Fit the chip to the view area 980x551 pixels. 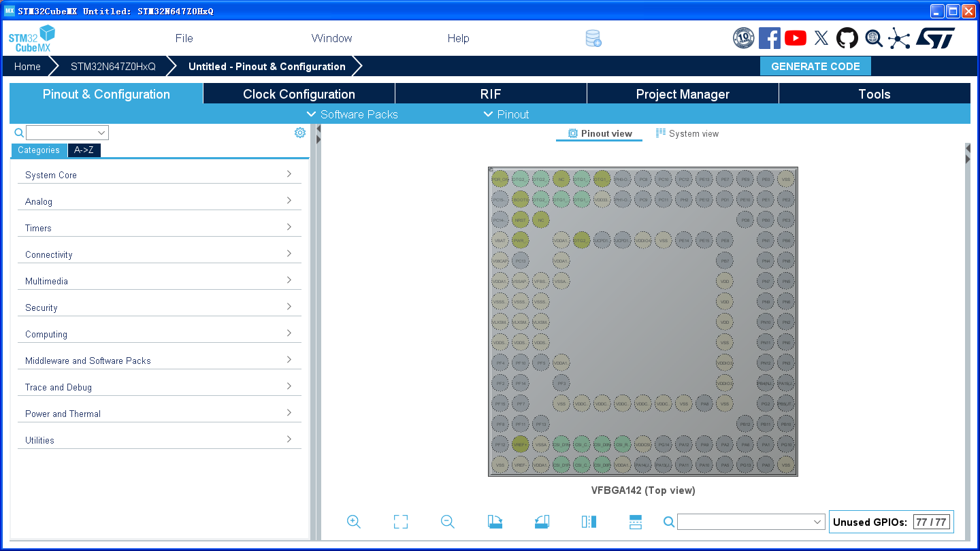point(401,522)
